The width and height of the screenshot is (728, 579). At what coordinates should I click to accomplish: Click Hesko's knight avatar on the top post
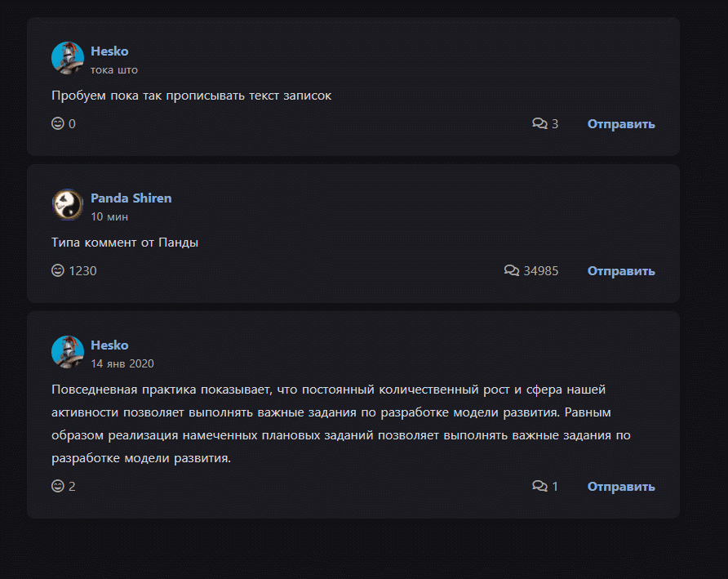68,58
